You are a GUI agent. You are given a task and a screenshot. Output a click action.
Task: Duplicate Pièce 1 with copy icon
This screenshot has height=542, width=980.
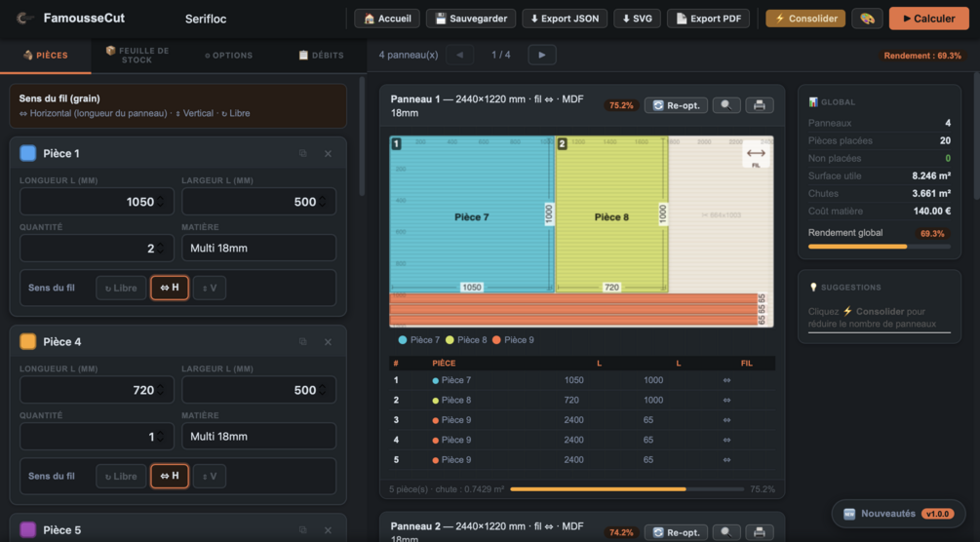[x=303, y=153]
